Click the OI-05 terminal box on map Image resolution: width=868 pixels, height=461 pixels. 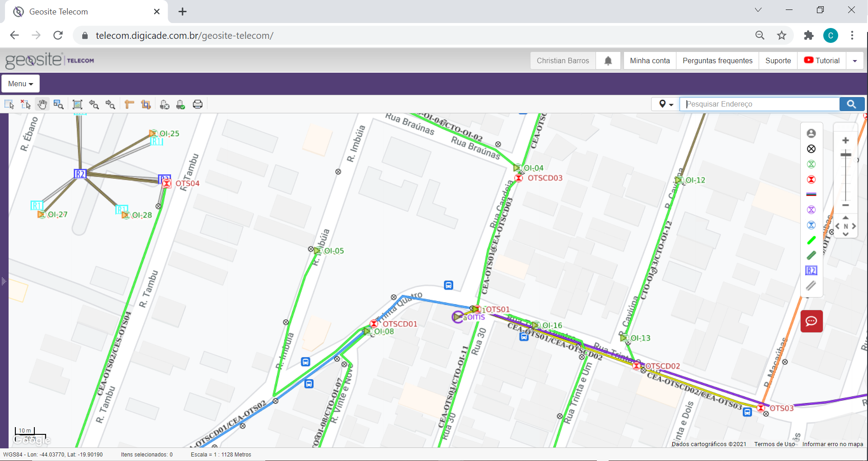(318, 251)
